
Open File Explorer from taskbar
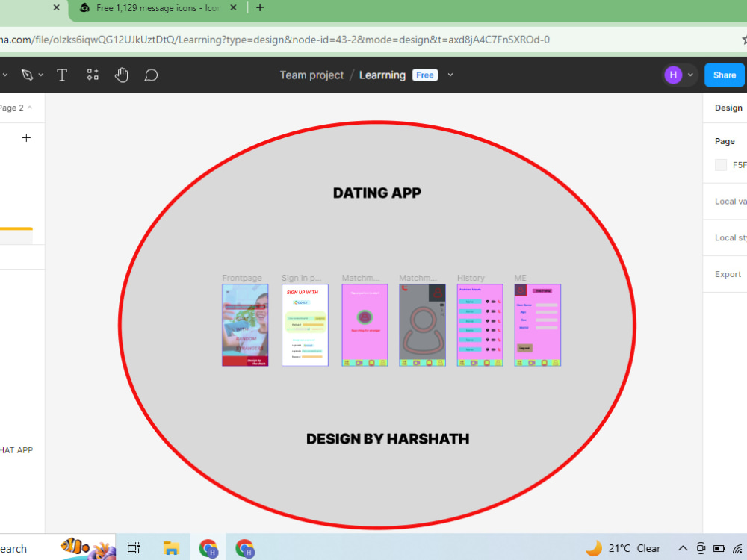tap(171, 548)
